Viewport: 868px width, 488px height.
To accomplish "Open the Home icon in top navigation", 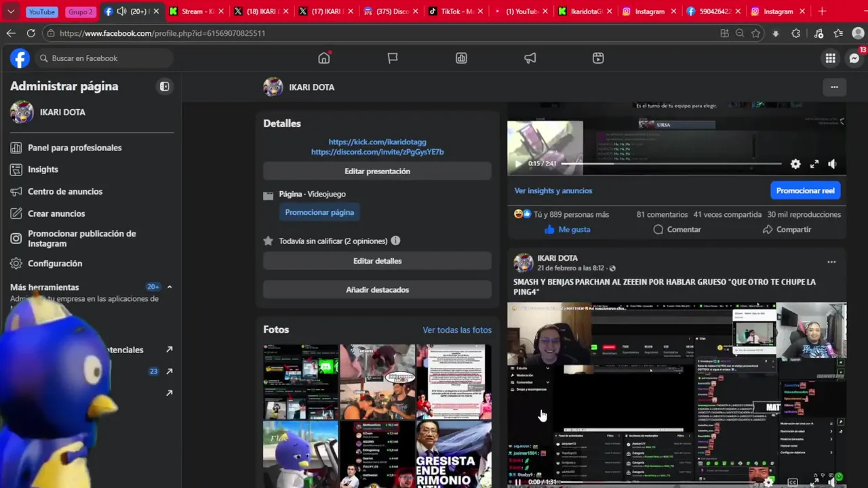I will [324, 58].
